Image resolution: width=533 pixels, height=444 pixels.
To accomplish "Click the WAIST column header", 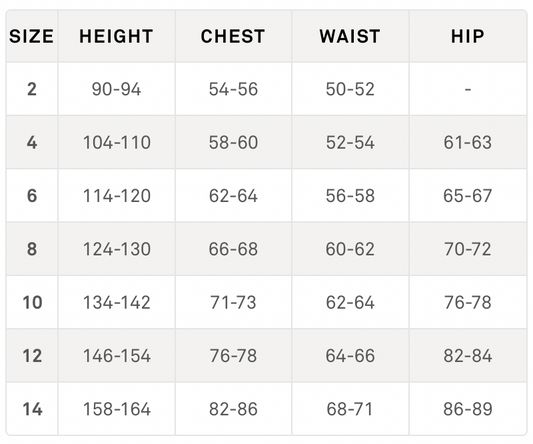I will [x=350, y=36].
